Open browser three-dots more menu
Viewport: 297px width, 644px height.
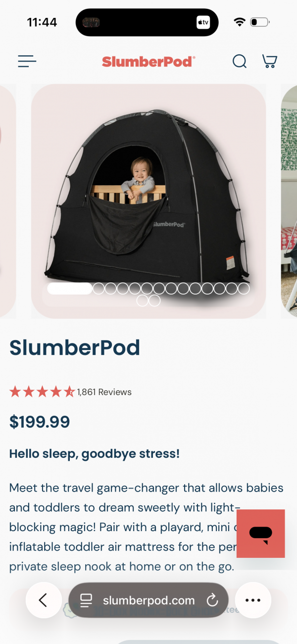[253, 600]
